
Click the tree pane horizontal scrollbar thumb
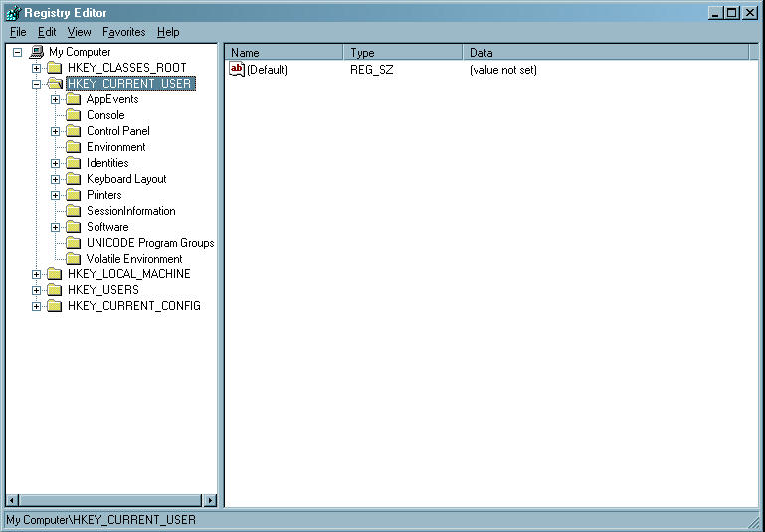[x=110, y=500]
